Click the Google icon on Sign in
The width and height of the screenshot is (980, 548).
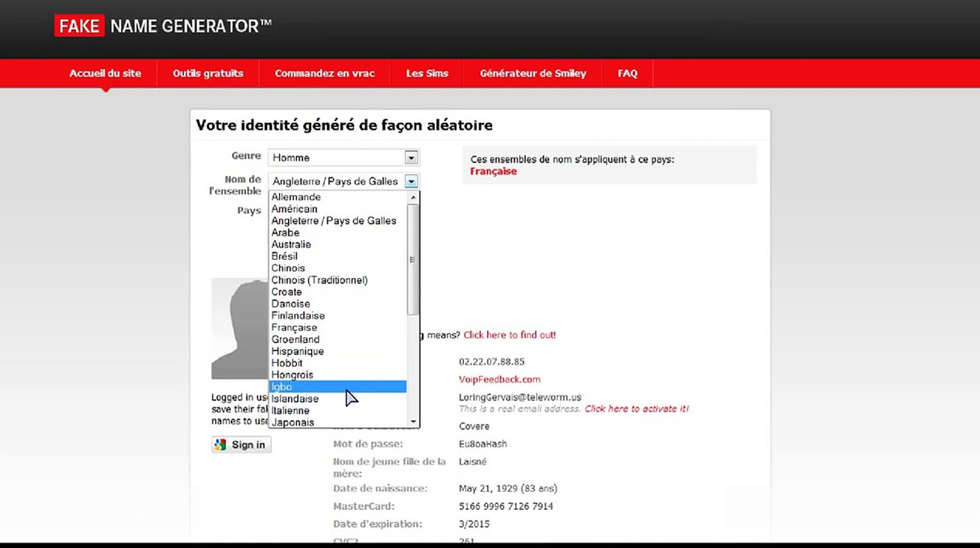220,444
